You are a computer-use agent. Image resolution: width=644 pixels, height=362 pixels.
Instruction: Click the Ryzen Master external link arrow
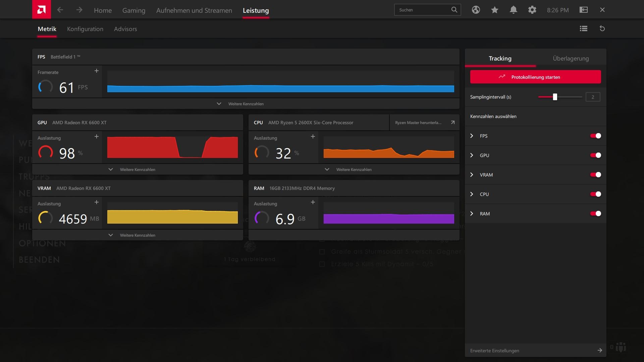pyautogui.click(x=452, y=122)
